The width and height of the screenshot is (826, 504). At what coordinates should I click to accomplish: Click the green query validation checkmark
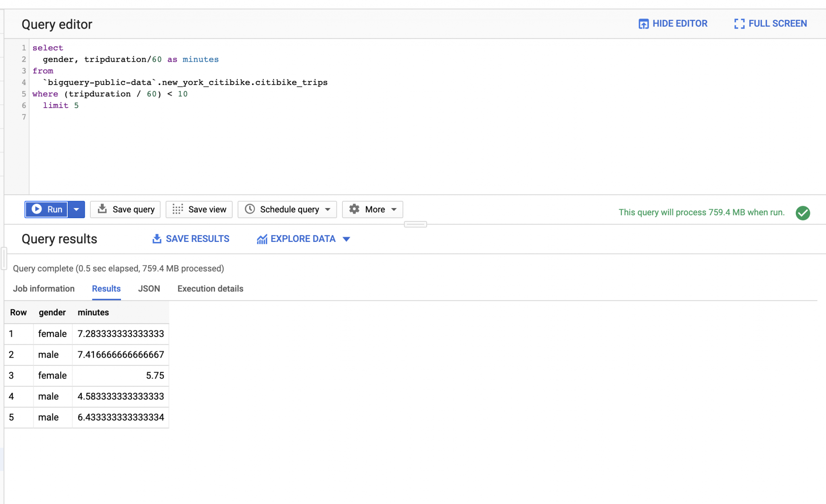802,212
